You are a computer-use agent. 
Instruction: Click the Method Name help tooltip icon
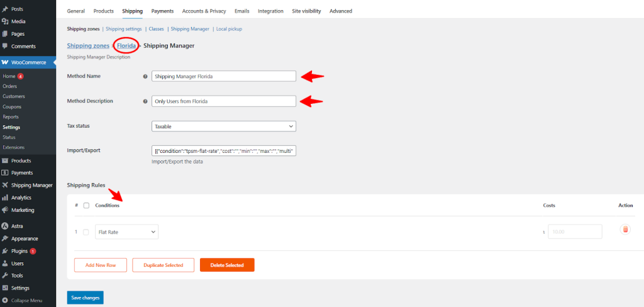point(145,76)
